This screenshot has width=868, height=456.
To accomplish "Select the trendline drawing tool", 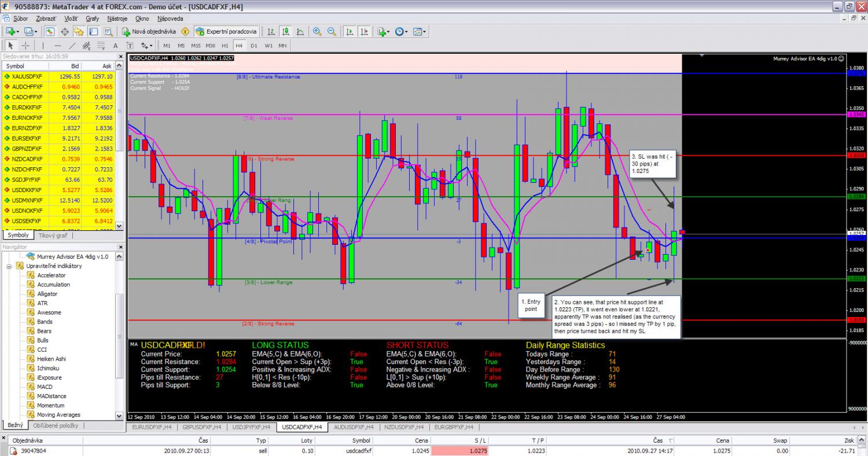I will [72, 45].
